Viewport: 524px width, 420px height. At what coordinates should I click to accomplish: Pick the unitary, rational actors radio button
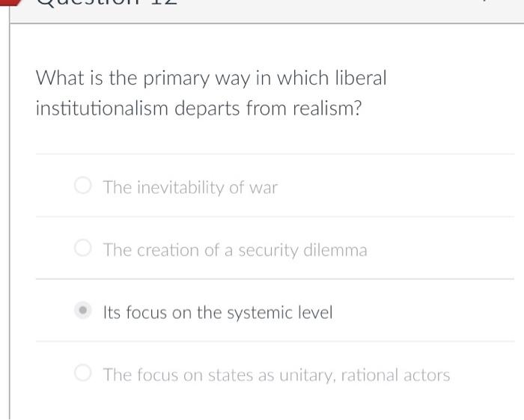click(82, 373)
